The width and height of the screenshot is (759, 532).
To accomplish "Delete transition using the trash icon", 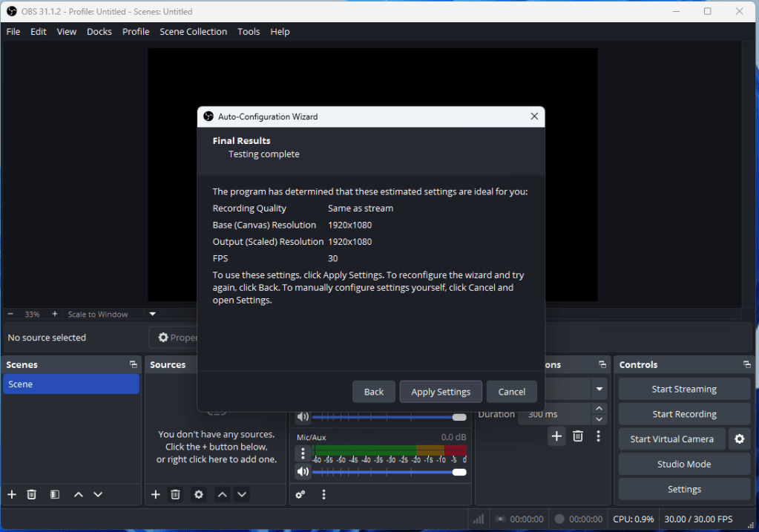I will pyautogui.click(x=577, y=436).
